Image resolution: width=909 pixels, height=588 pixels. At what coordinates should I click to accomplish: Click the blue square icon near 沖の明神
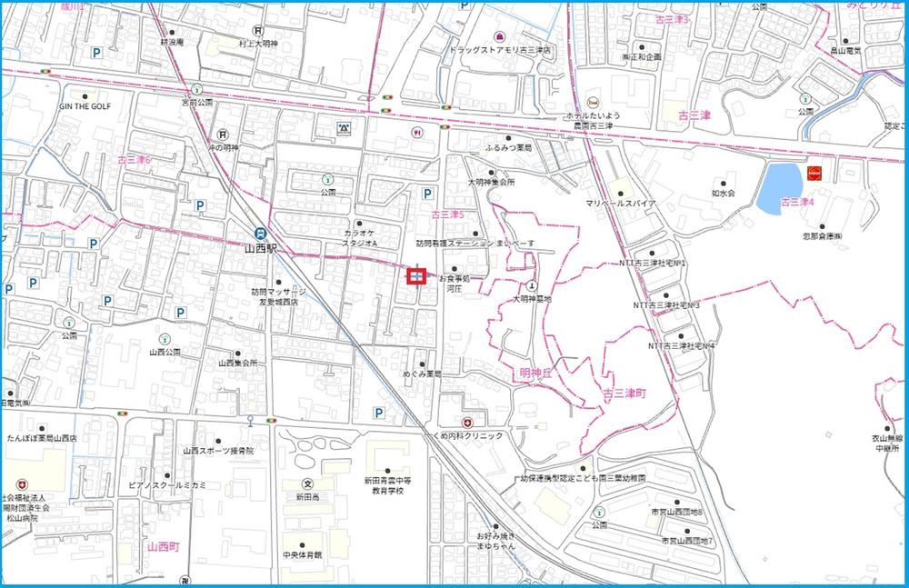(344, 128)
